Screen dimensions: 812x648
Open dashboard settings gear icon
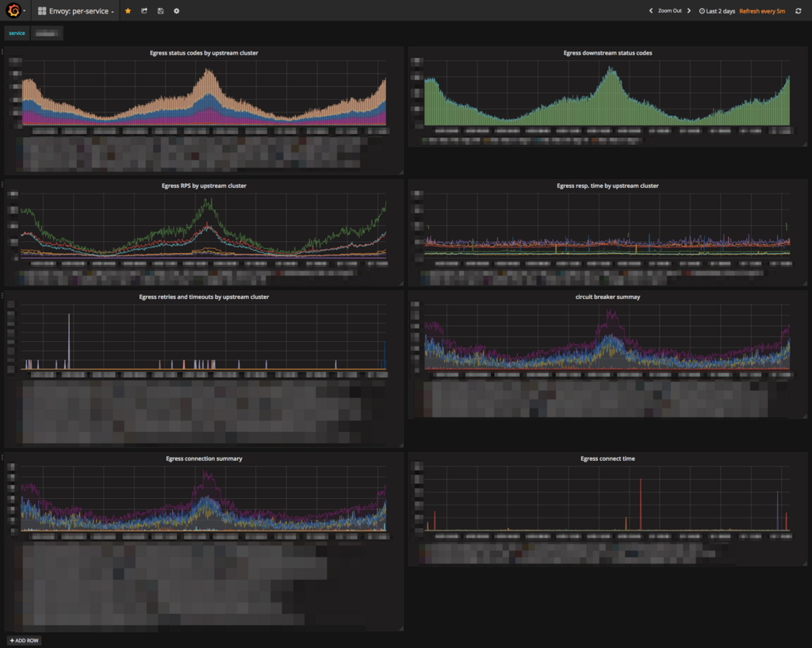(176, 11)
